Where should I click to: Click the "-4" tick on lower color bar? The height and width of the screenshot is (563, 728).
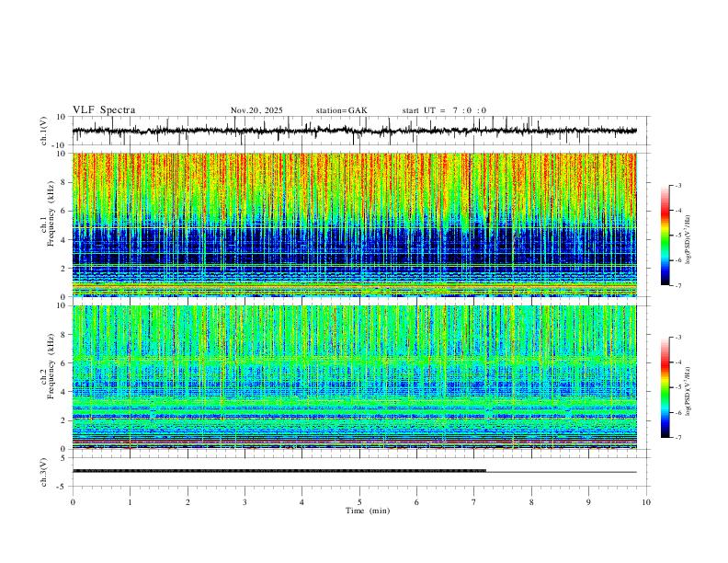point(677,362)
